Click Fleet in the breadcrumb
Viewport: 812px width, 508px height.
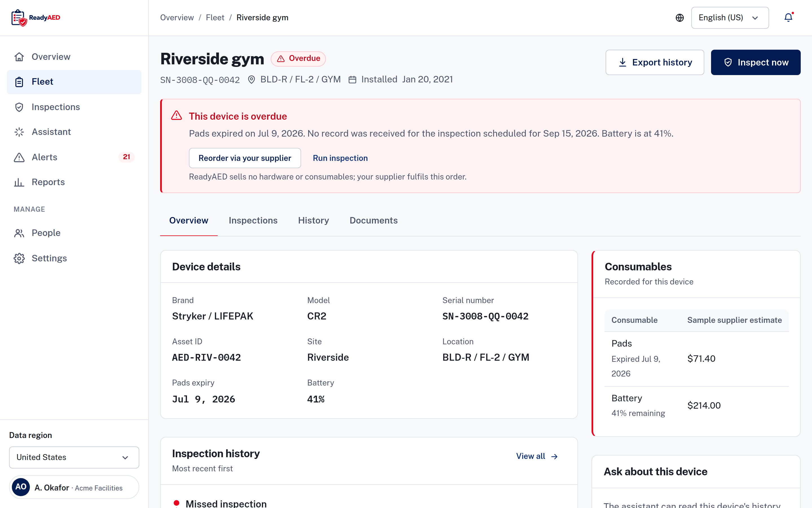click(215, 18)
